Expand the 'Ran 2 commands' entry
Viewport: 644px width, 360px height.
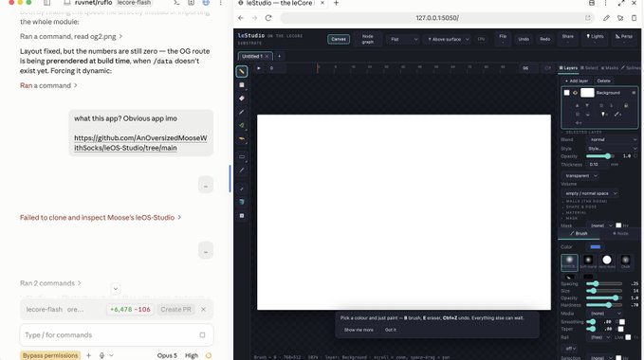(x=50, y=283)
